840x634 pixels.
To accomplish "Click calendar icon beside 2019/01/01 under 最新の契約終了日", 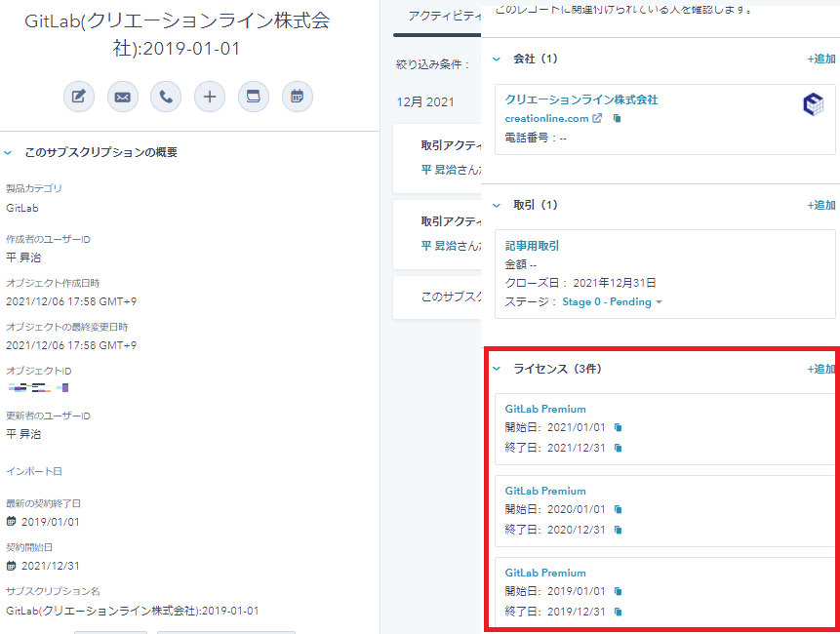I will pyautogui.click(x=12, y=521).
